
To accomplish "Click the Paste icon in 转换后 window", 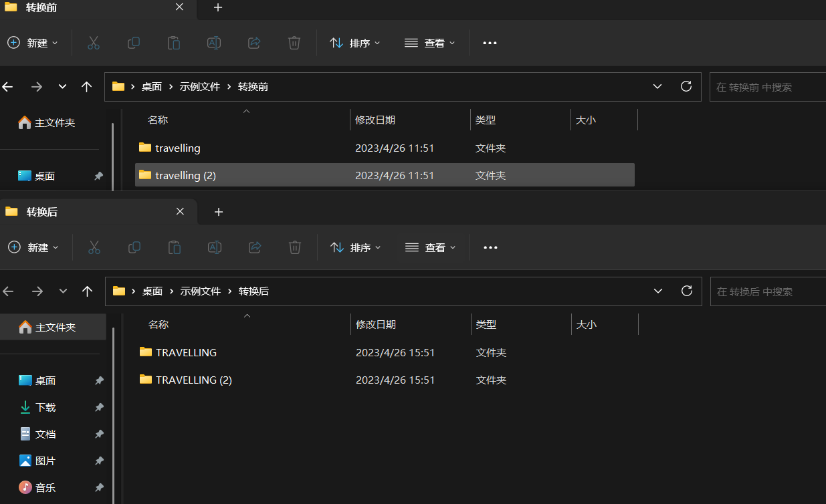I will (175, 247).
